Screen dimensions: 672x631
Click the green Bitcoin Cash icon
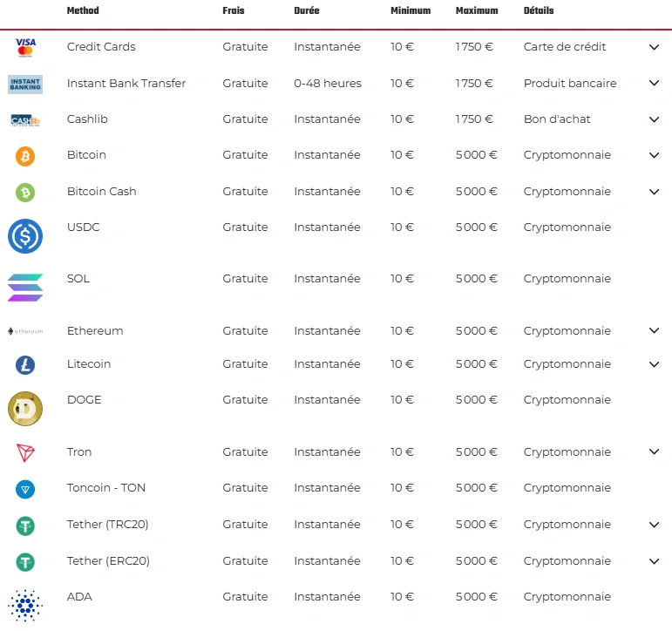pyautogui.click(x=25, y=192)
